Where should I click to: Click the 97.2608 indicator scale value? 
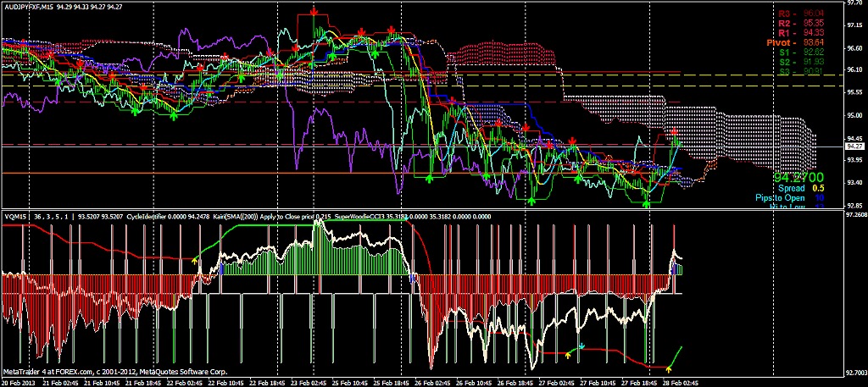pyautogui.click(x=856, y=214)
